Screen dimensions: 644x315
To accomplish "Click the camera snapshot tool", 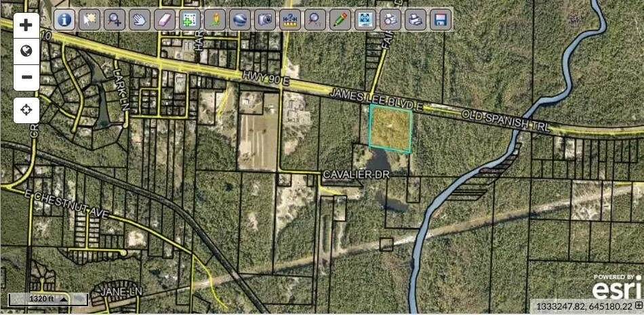I will (265, 20).
